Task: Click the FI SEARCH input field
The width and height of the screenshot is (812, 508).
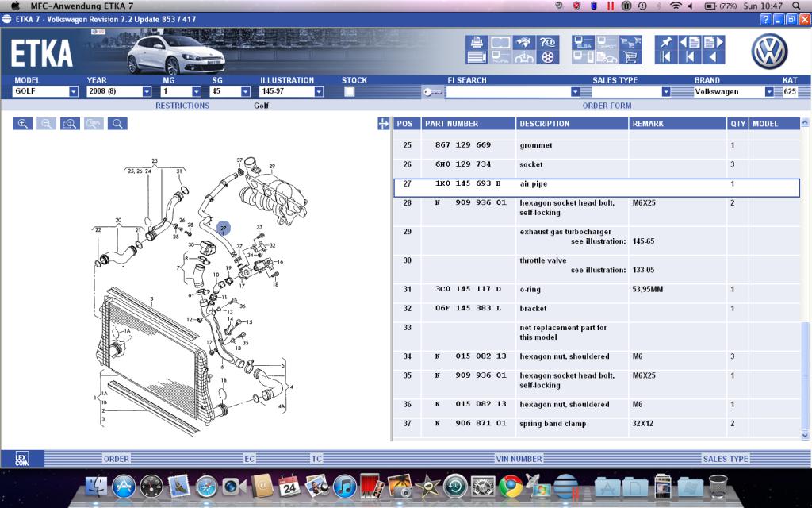Action: pos(508,92)
